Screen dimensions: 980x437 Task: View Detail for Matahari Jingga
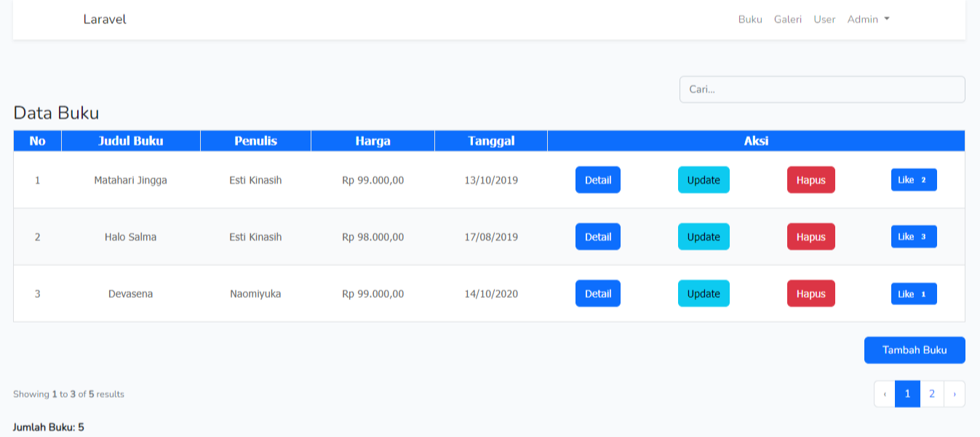click(x=597, y=180)
